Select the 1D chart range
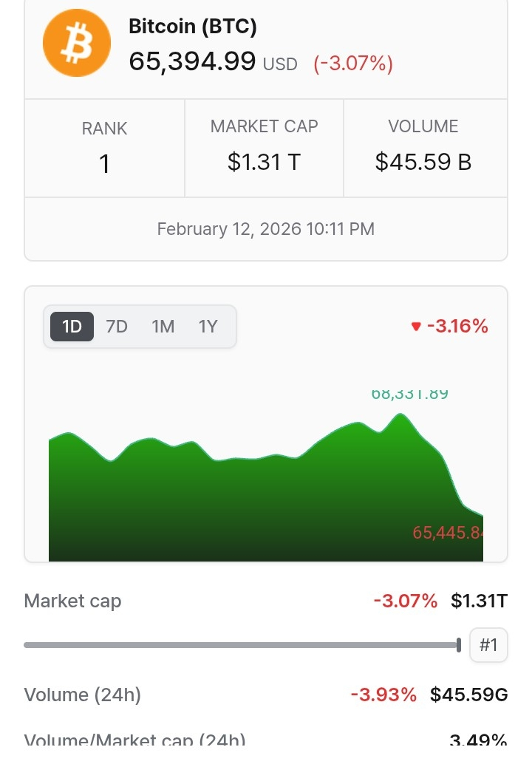 (72, 326)
